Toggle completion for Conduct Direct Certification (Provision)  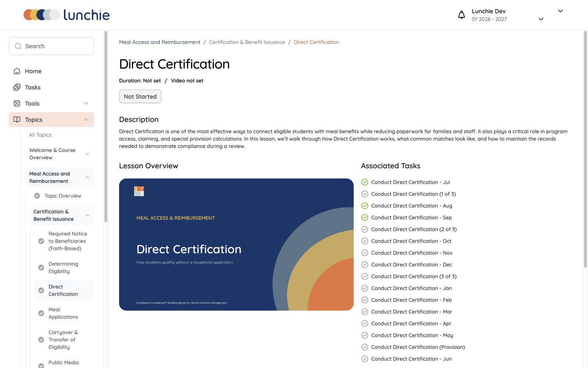pyautogui.click(x=365, y=347)
